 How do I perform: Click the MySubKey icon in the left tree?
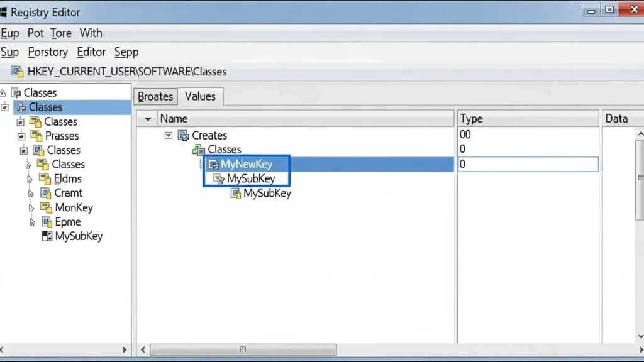[x=47, y=236]
